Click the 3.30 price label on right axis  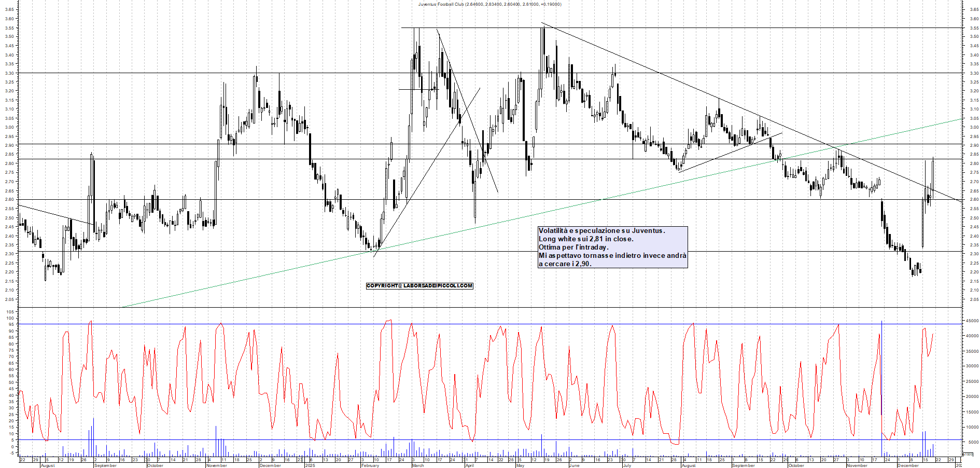(x=974, y=73)
